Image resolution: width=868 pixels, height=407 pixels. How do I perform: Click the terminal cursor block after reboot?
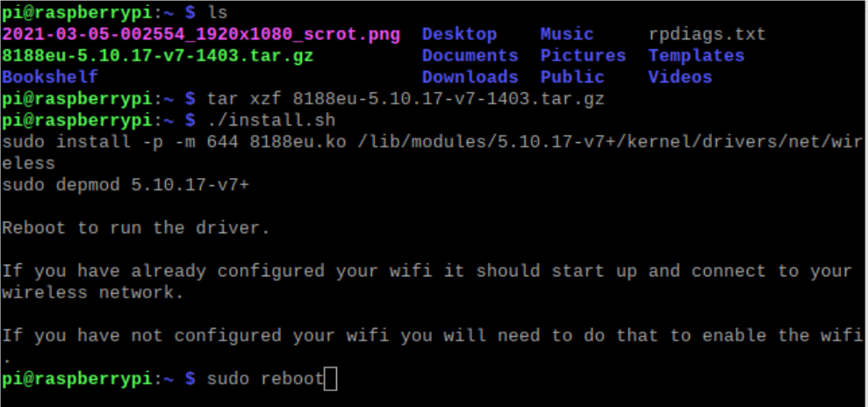(x=330, y=379)
